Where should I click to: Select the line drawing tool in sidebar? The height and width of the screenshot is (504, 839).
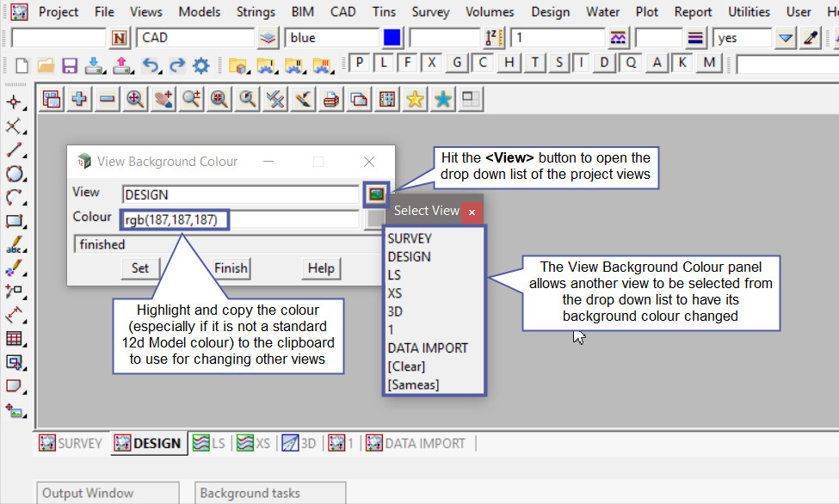tap(14, 151)
